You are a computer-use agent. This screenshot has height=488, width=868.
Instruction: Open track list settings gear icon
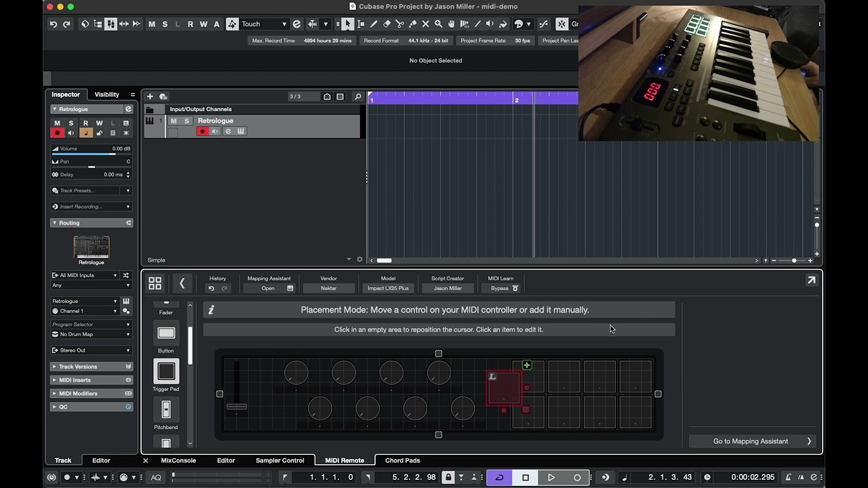pyautogui.click(x=359, y=260)
